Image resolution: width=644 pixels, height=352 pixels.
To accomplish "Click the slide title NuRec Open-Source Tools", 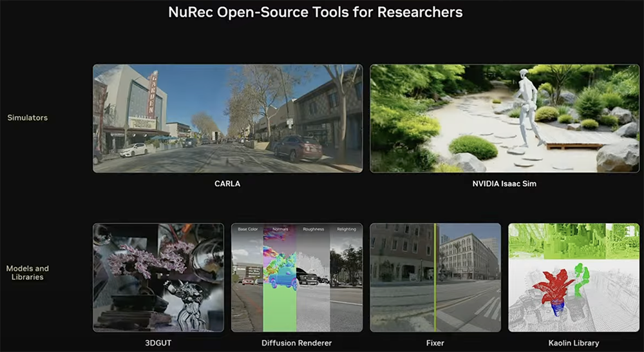I will coord(315,12).
